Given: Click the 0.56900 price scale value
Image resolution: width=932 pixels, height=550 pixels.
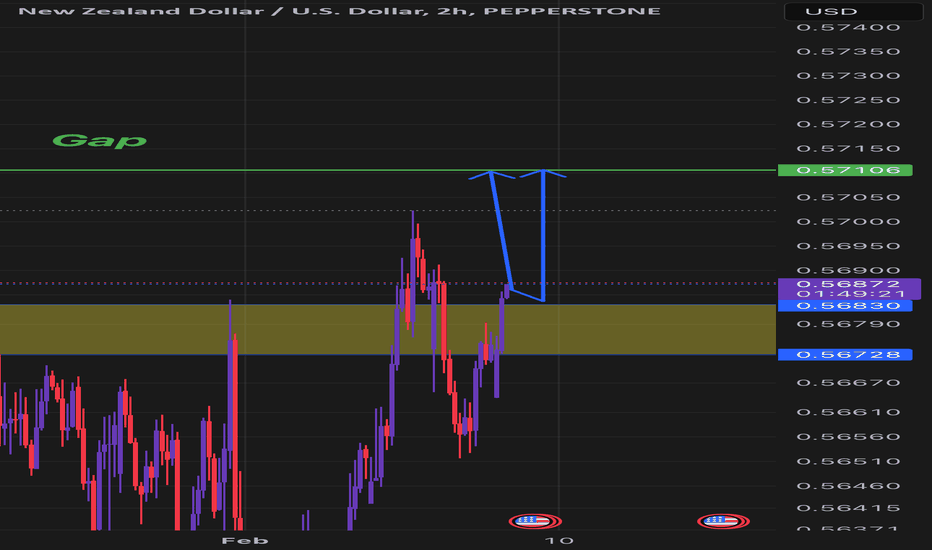Looking at the screenshot, I should 848,271.
